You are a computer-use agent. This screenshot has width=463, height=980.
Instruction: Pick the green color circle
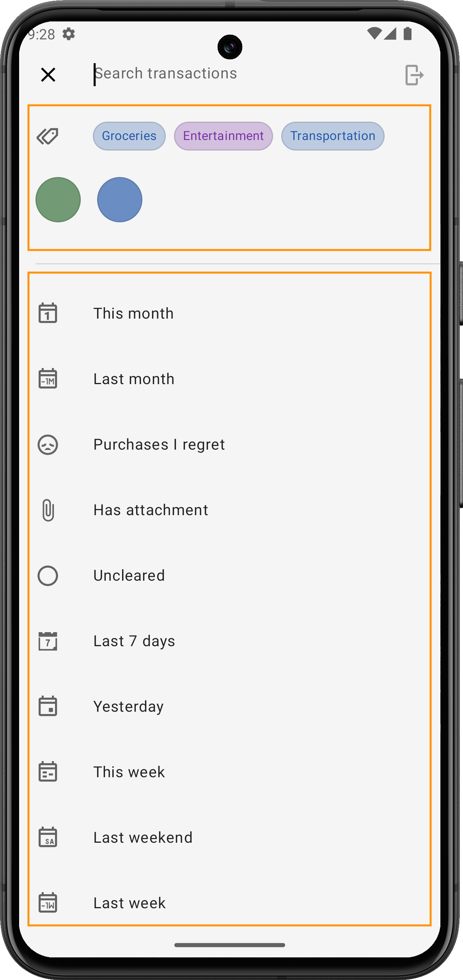(58, 200)
